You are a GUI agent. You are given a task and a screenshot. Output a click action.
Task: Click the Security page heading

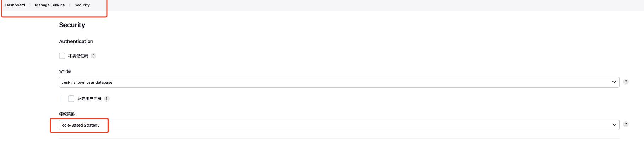(x=72, y=25)
